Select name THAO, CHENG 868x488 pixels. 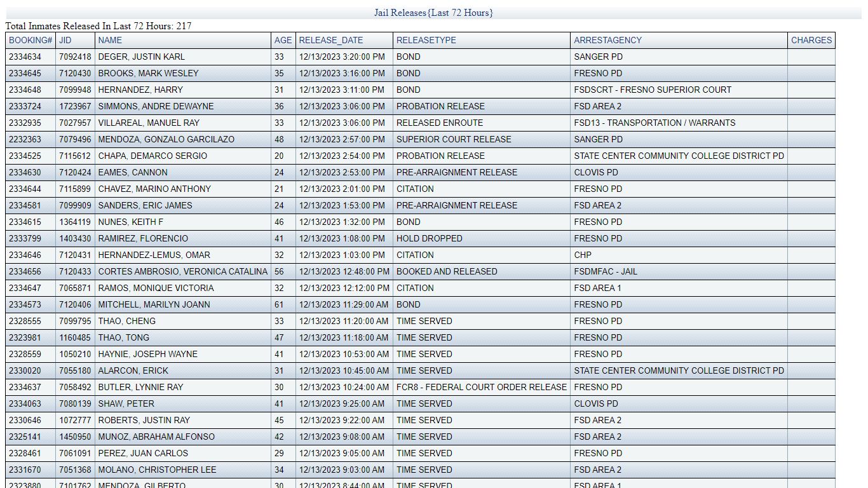126,321
